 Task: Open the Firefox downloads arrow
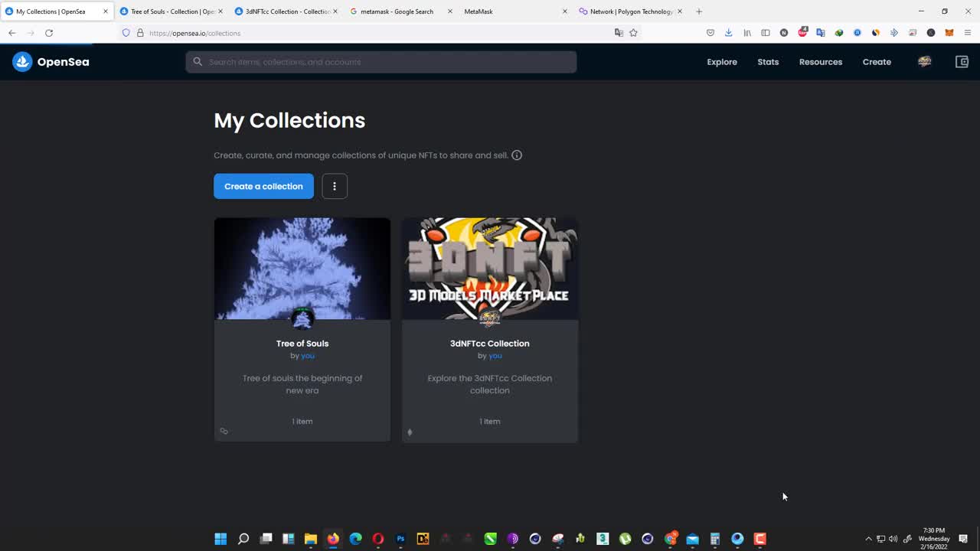pos(729,33)
